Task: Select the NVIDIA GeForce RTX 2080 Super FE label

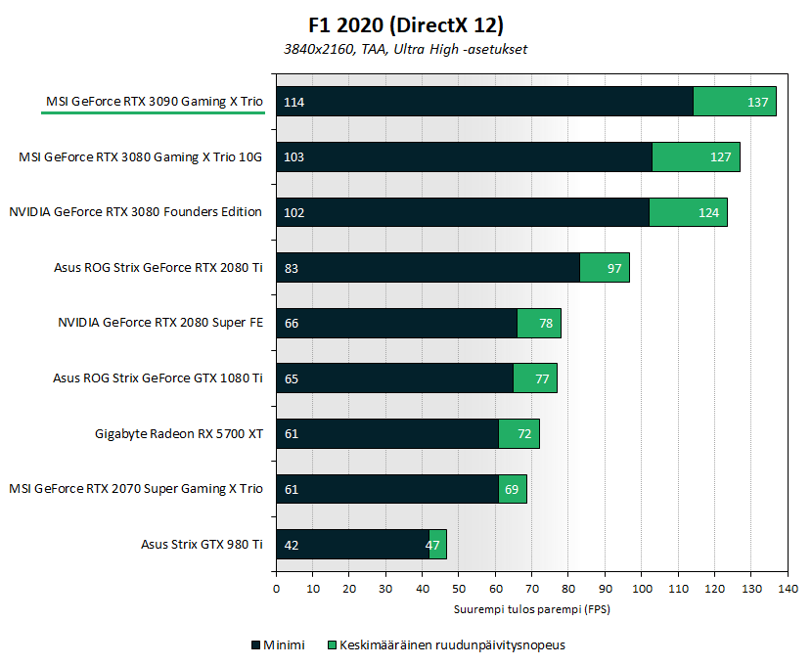Action: click(x=160, y=323)
